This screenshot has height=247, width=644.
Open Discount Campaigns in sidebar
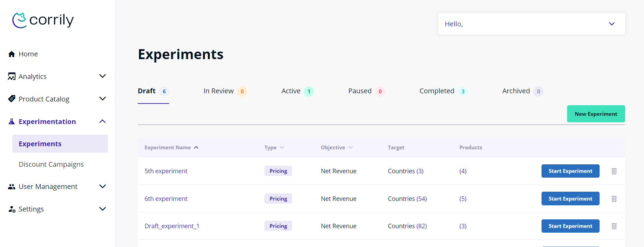pos(51,164)
